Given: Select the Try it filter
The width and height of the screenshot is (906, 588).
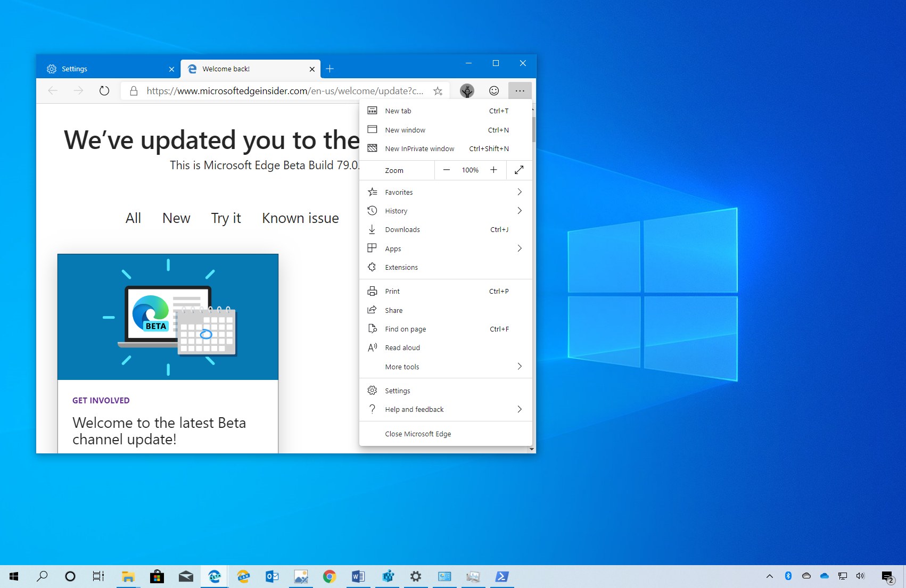Looking at the screenshot, I should pos(226,218).
